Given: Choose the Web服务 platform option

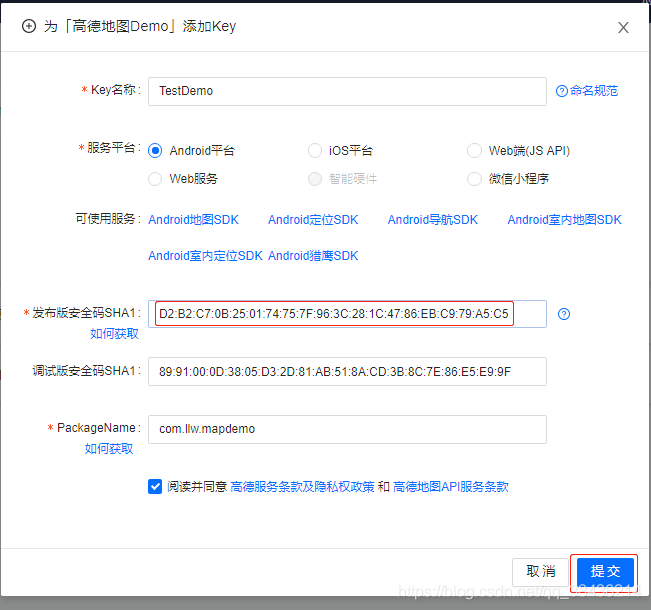Looking at the screenshot, I should pos(155,179).
